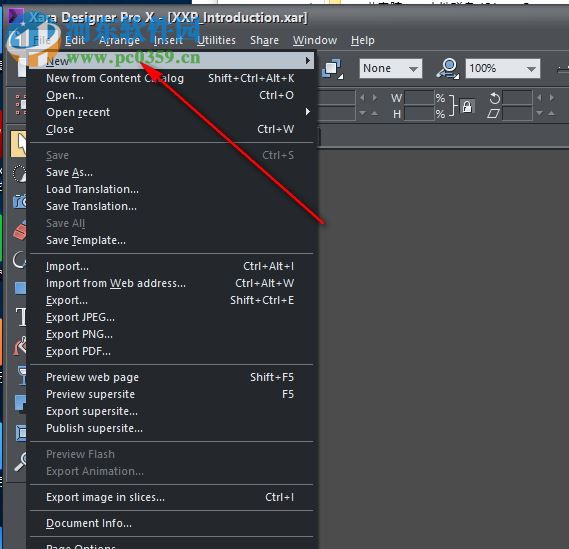Choose Load Translation... menu item
This screenshot has width=569, height=549.
(171, 189)
